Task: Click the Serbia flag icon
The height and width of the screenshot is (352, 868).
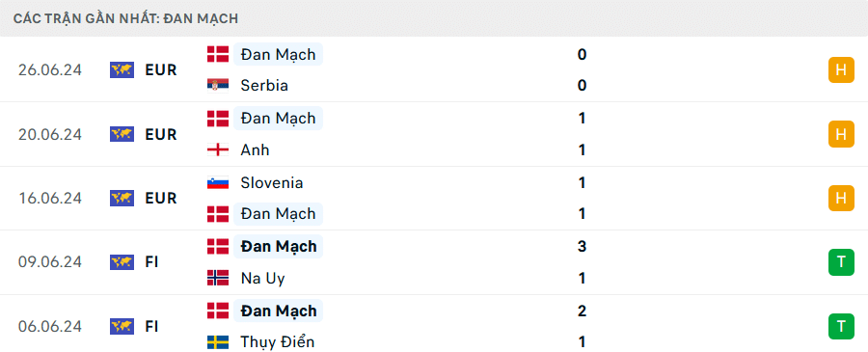Action: [x=218, y=85]
